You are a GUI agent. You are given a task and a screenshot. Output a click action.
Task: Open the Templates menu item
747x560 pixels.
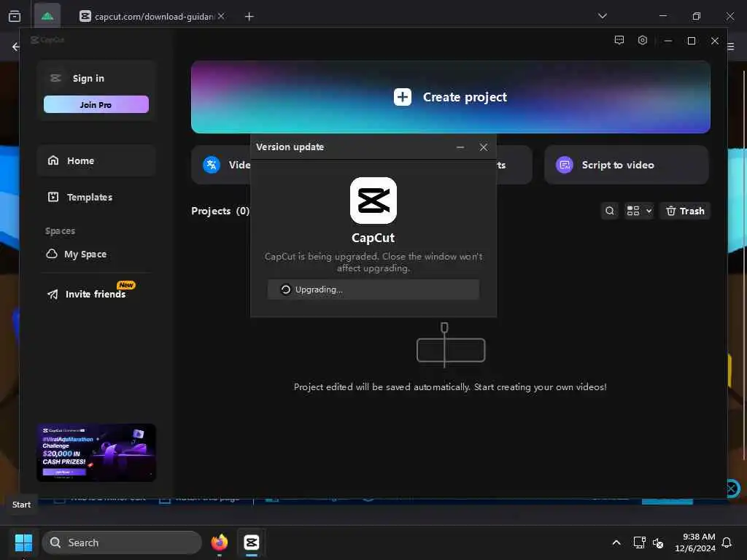tap(96, 197)
